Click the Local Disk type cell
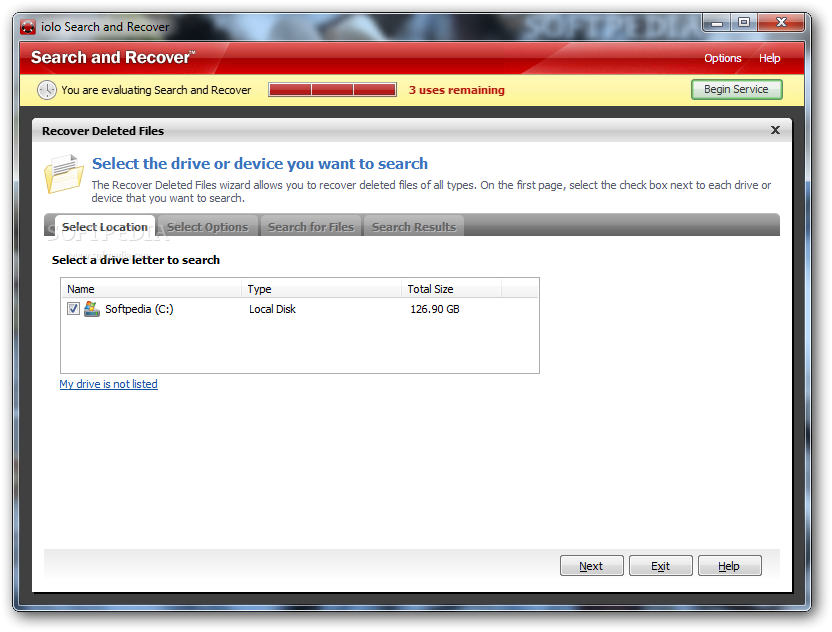The width and height of the screenshot is (832, 632). click(x=272, y=309)
